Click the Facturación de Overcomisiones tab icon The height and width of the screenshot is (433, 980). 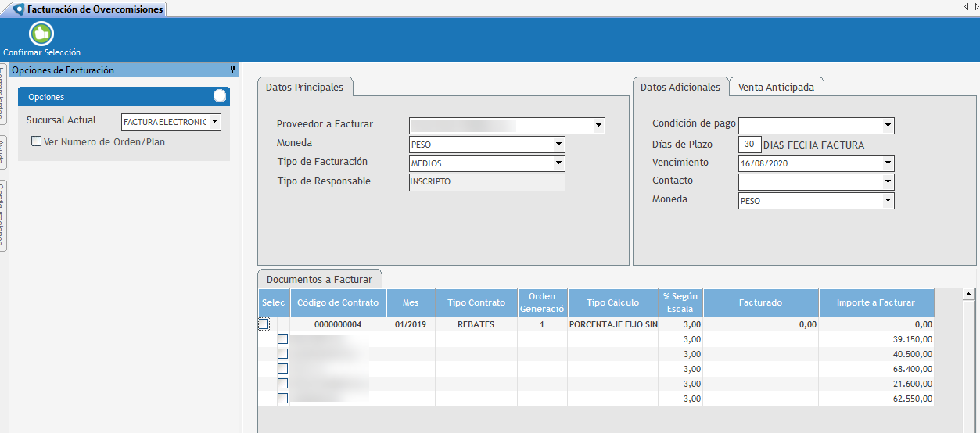19,9
